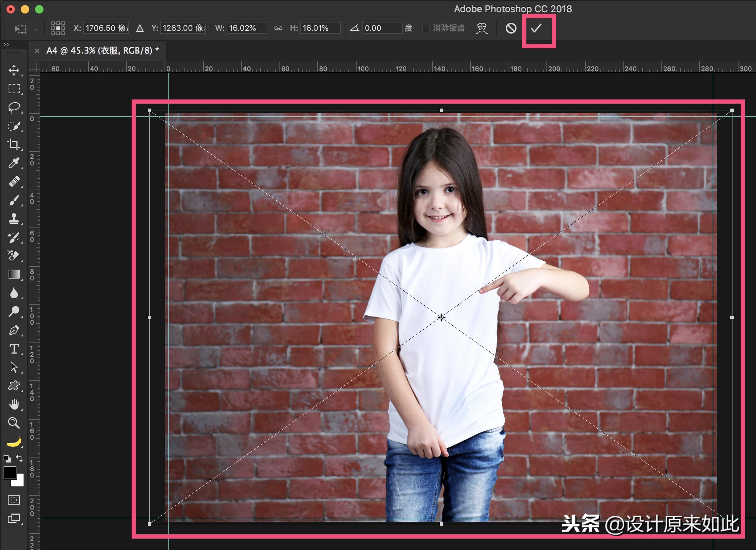Select the Zoom magnifier tool

[14, 423]
